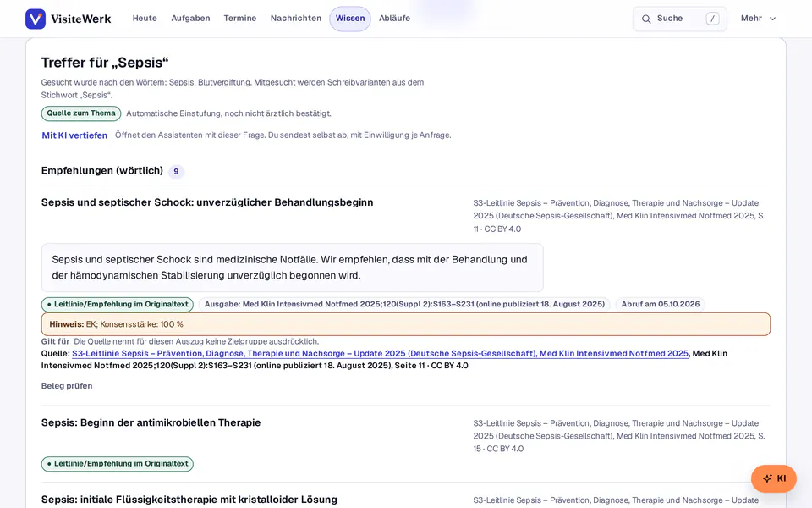This screenshot has width=812, height=508.
Task: Click heading Sepsis und septischer Schock: unverzüglicher Behandlungsbeginn
Action: (x=207, y=202)
